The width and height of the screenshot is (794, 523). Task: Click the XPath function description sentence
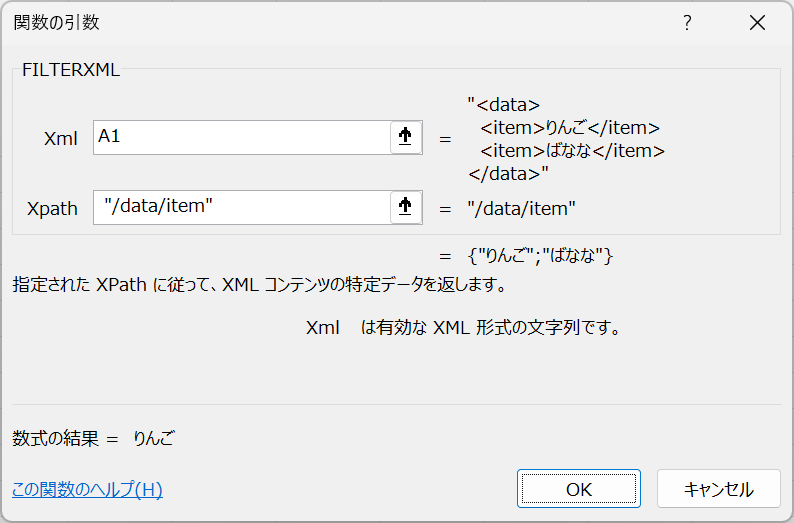pyautogui.click(x=260, y=285)
